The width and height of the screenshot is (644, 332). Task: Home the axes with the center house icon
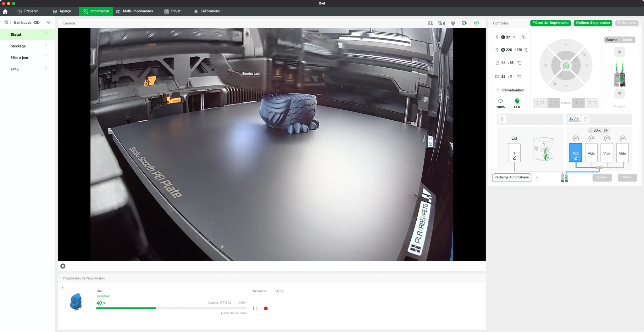coord(566,65)
